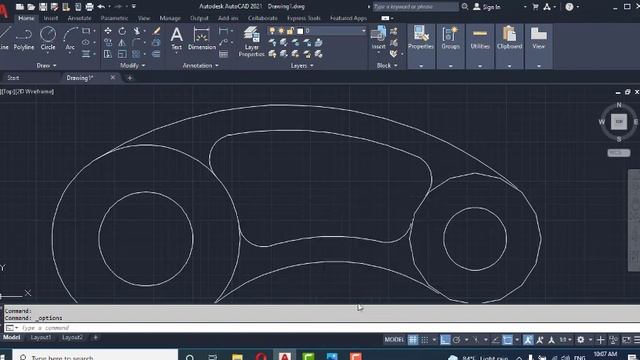Open the current layer dropdown list
Image resolution: width=640 pixels, height=360 pixels.
tap(363, 31)
